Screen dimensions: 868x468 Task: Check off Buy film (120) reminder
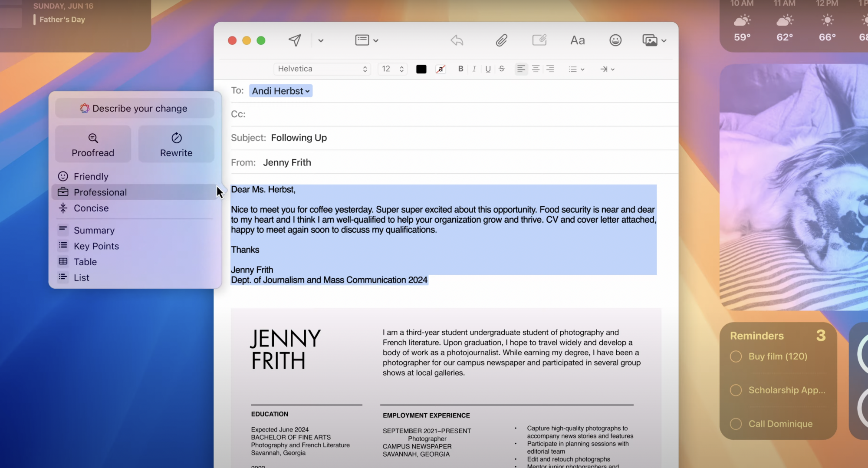click(x=736, y=356)
